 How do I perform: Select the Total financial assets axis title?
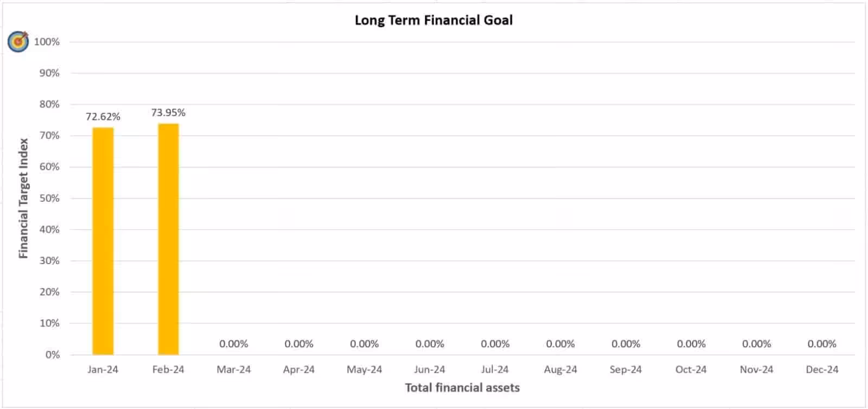pos(462,387)
